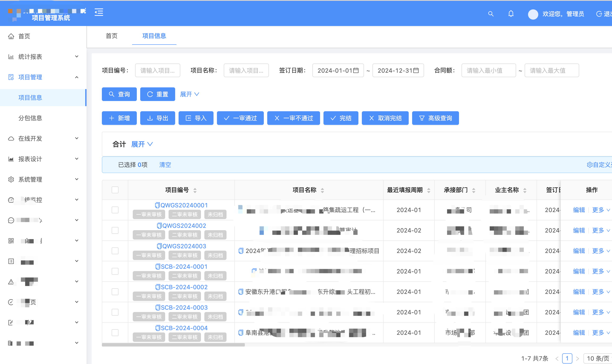Viewport: 612px width, 364px height.
Task: Select the 项目信息 tab
Action: pyautogui.click(x=154, y=36)
